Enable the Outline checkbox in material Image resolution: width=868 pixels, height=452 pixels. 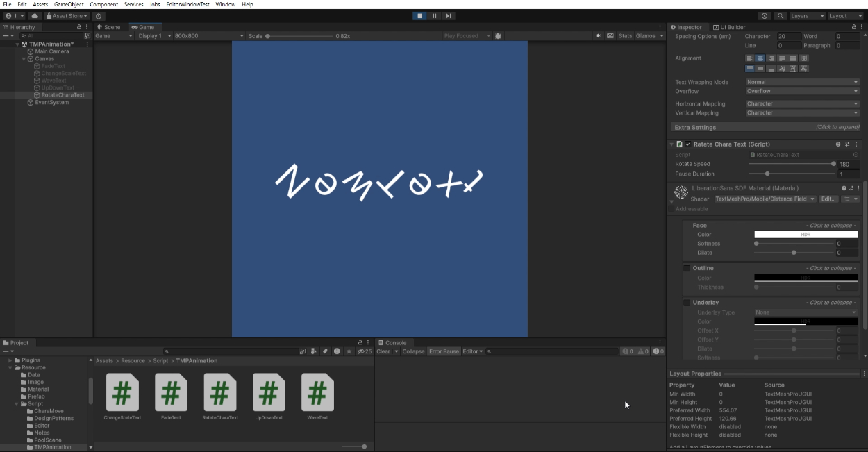tap(687, 268)
